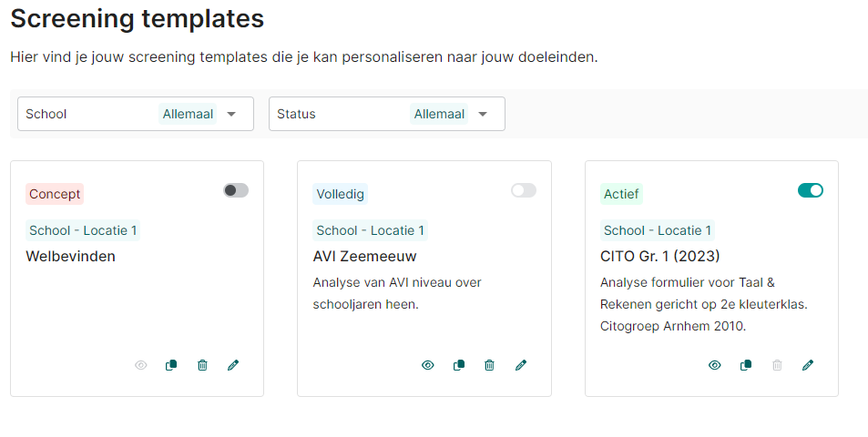Edit the AVI Zeemeeuw template
Viewport: 868px width, 437px height.
click(521, 365)
